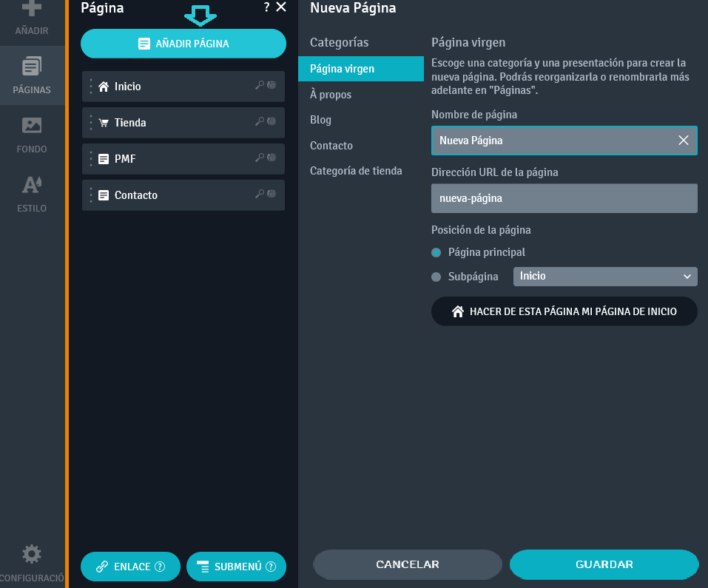708x588 pixels.
Task: Click the Enlace link button
Action: (130, 567)
